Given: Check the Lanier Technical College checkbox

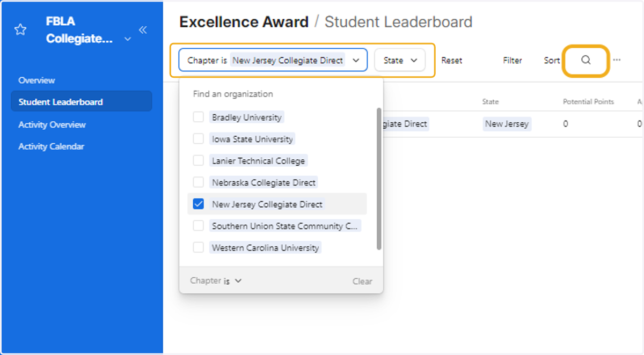Looking at the screenshot, I should point(199,160).
